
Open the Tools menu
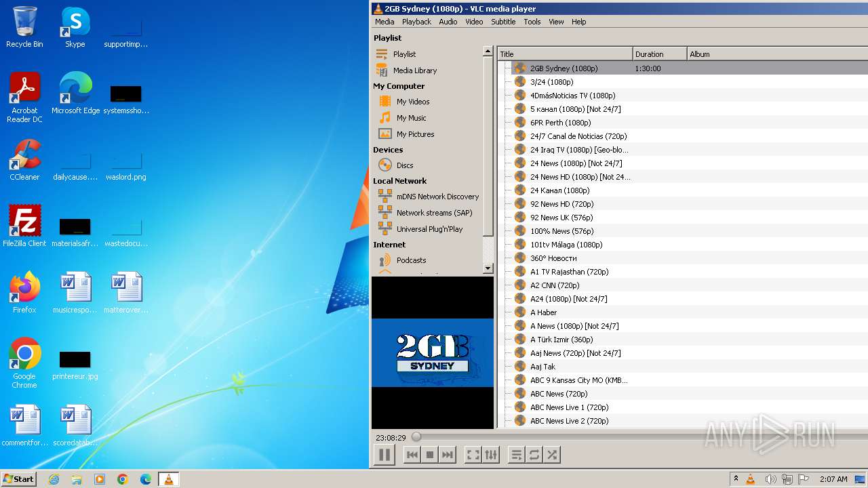coord(532,22)
